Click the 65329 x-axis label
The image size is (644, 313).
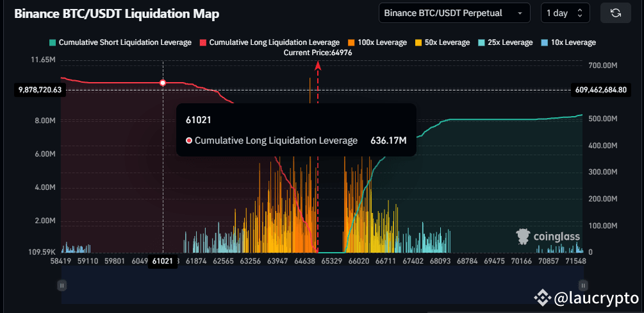(332, 261)
